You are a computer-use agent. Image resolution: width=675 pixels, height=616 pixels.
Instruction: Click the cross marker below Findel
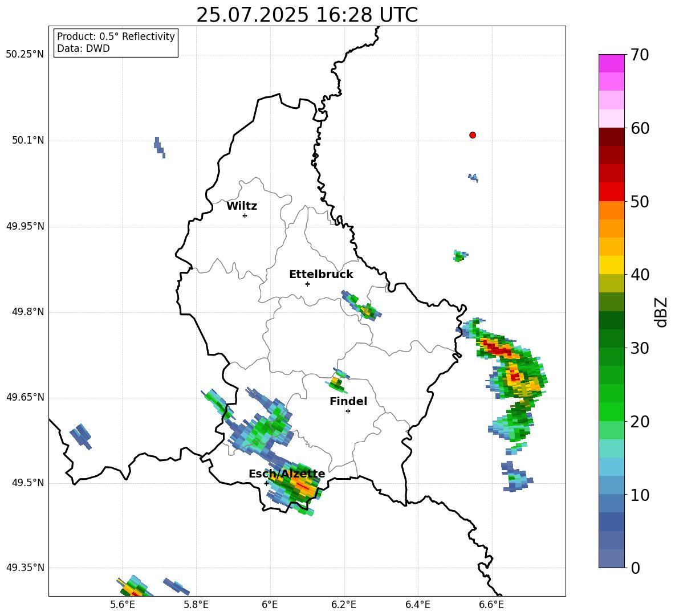click(x=348, y=411)
